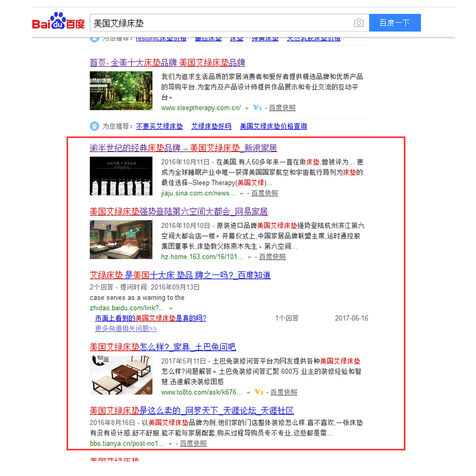Click furniture thumbnail of to8to result
Image resolution: width=476 pixels, height=476 pixels.
[121, 375]
